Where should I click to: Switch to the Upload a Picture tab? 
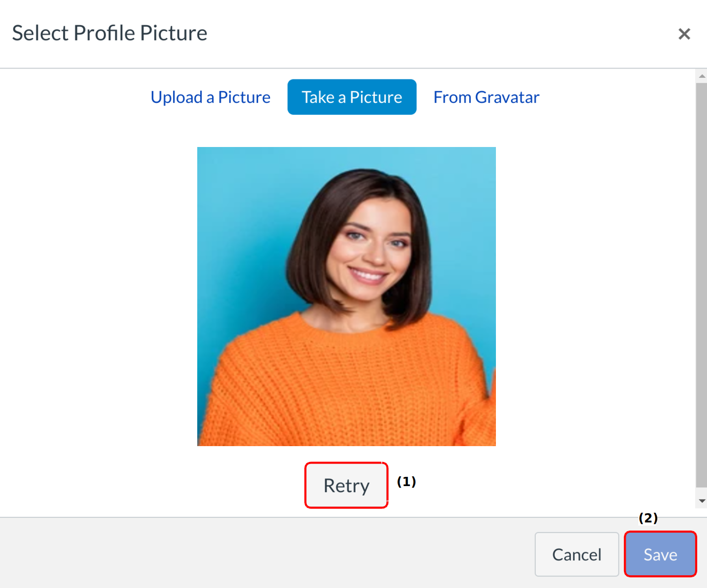pos(210,97)
